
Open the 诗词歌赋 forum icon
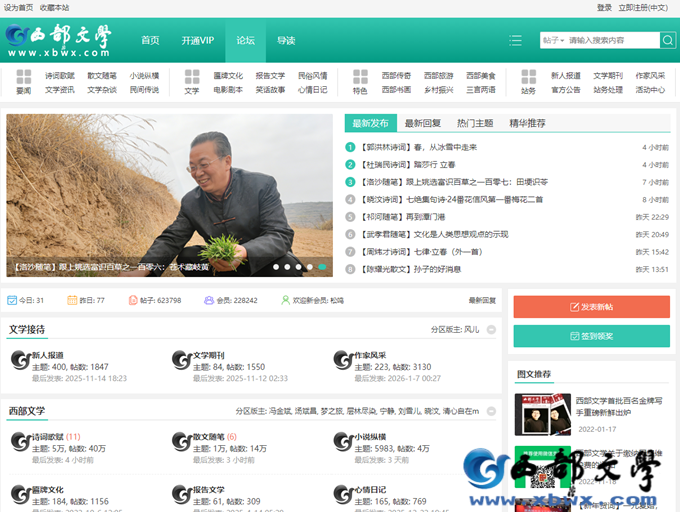pyautogui.click(x=20, y=442)
